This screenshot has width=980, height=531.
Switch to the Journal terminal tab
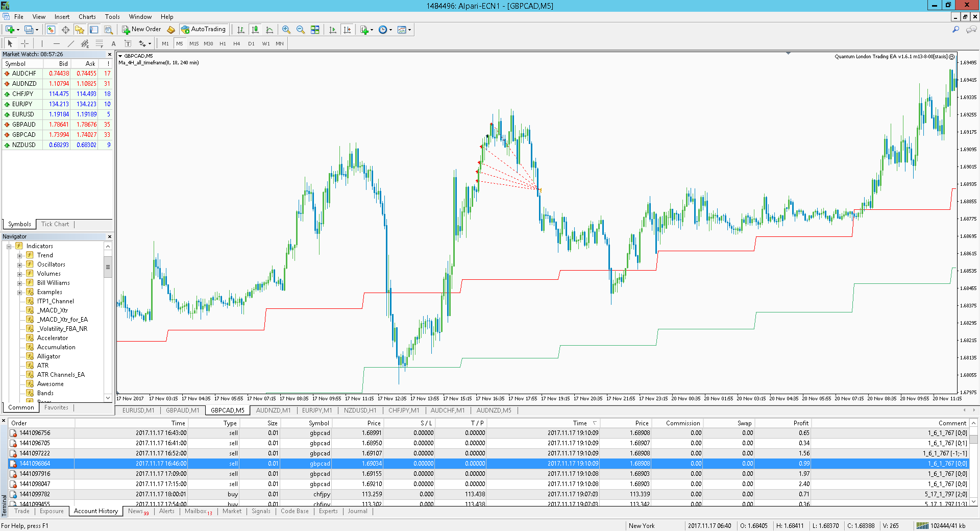coord(357,511)
